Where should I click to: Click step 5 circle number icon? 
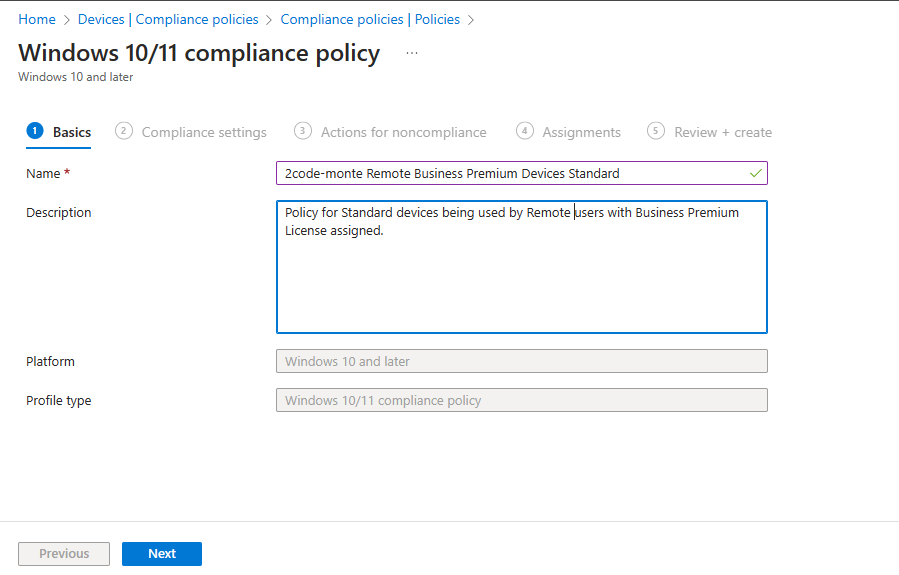click(656, 131)
